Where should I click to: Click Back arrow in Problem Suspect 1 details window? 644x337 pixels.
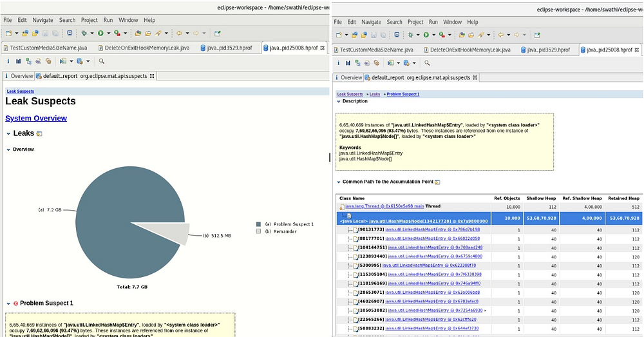(x=500, y=35)
